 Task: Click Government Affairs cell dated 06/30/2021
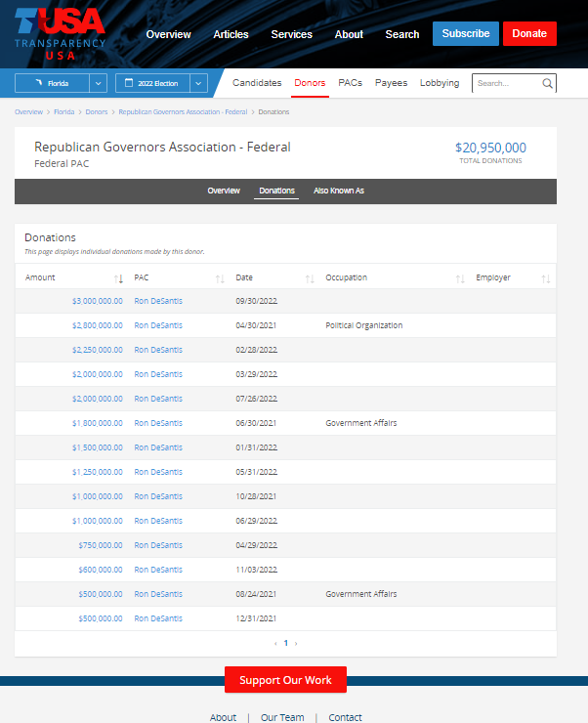361,423
